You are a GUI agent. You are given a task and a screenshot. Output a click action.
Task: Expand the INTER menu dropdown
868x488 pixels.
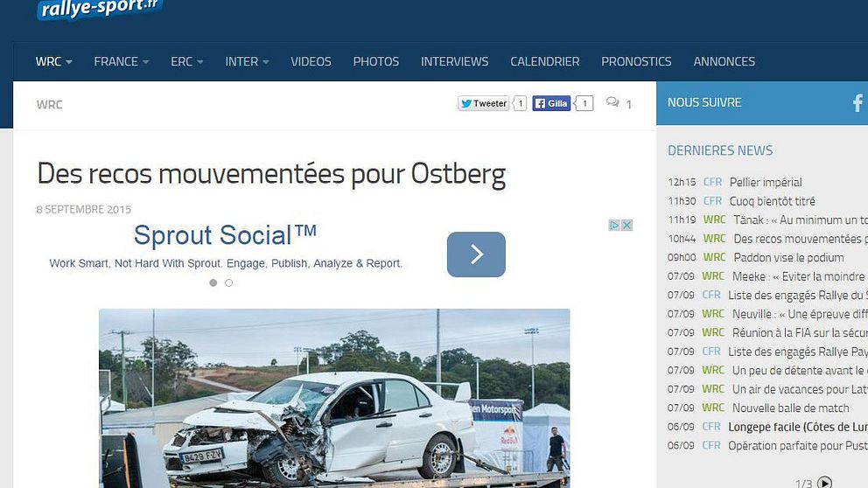click(247, 61)
